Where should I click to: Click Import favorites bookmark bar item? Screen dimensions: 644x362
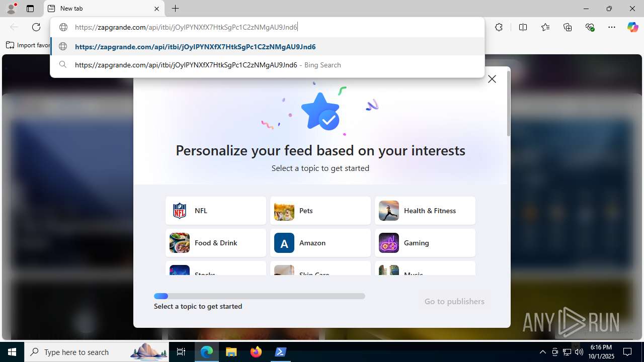point(28,45)
